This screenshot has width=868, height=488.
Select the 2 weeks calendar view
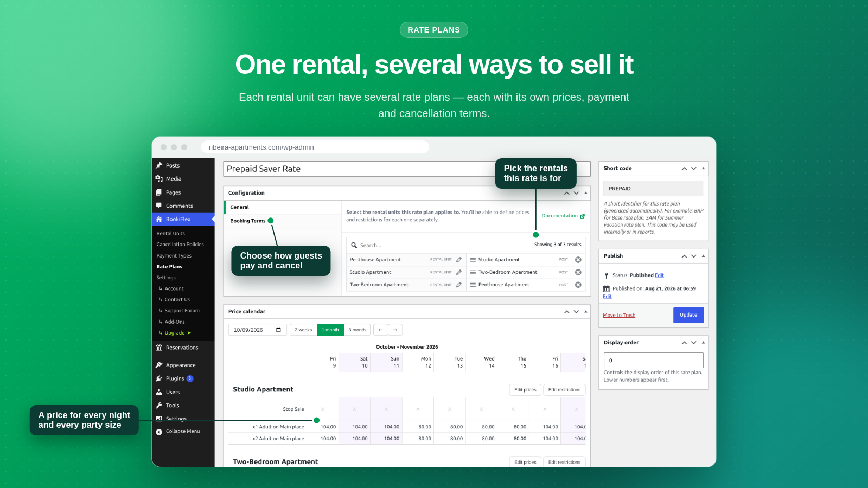303,330
